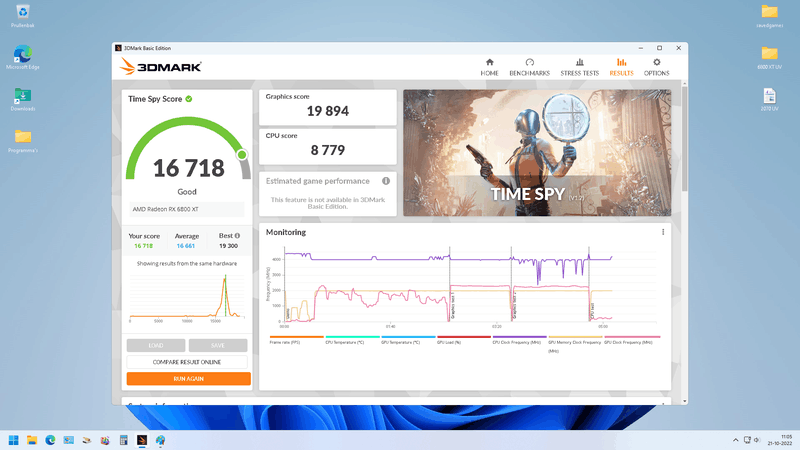The image size is (800, 450).
Task: Toggle the GPU Temperature legend swatch
Action: pos(408,337)
